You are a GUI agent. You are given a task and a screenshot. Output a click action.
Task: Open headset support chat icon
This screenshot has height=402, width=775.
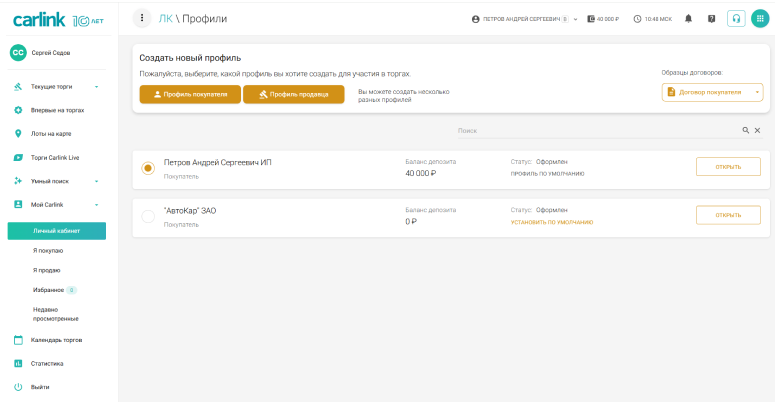coord(736,19)
